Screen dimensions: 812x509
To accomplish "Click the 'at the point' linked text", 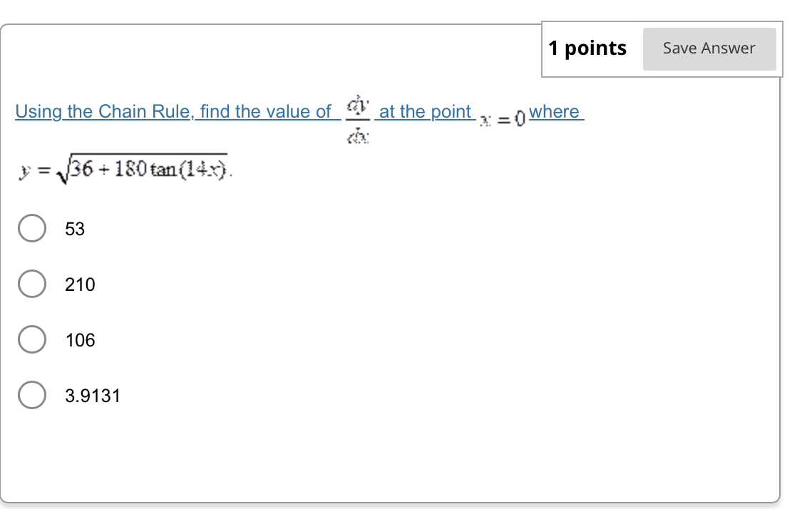I will click(x=426, y=111).
